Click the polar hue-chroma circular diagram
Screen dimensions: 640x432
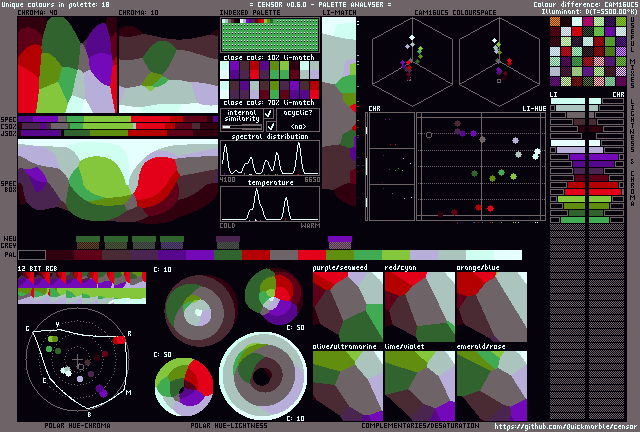click(x=78, y=359)
